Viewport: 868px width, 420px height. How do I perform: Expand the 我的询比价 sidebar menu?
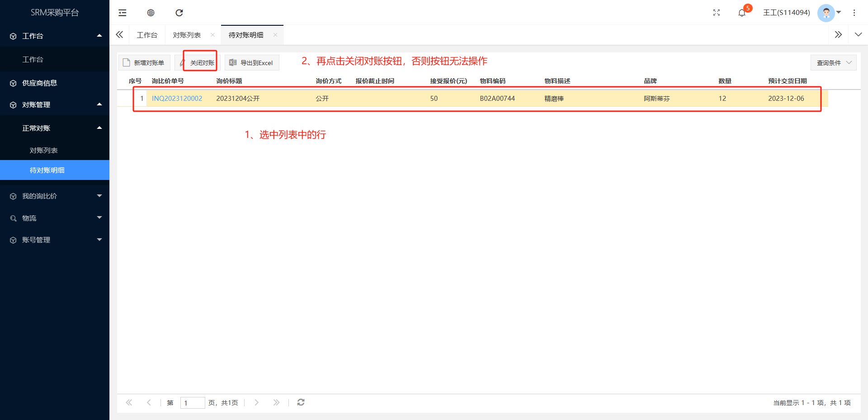pyautogui.click(x=54, y=196)
